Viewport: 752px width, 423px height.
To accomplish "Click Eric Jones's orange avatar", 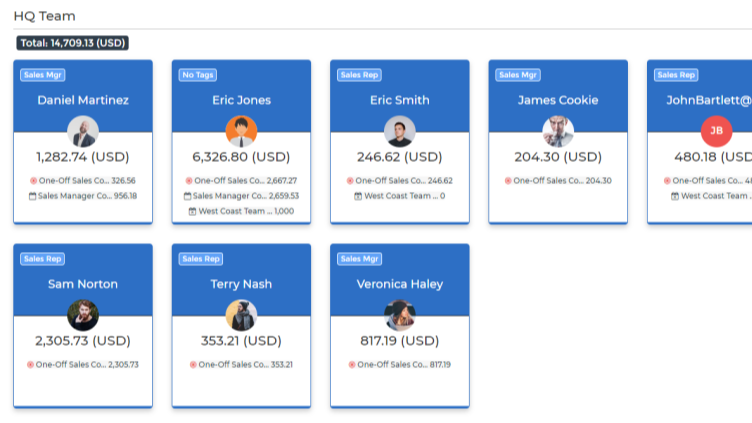I will click(241, 131).
